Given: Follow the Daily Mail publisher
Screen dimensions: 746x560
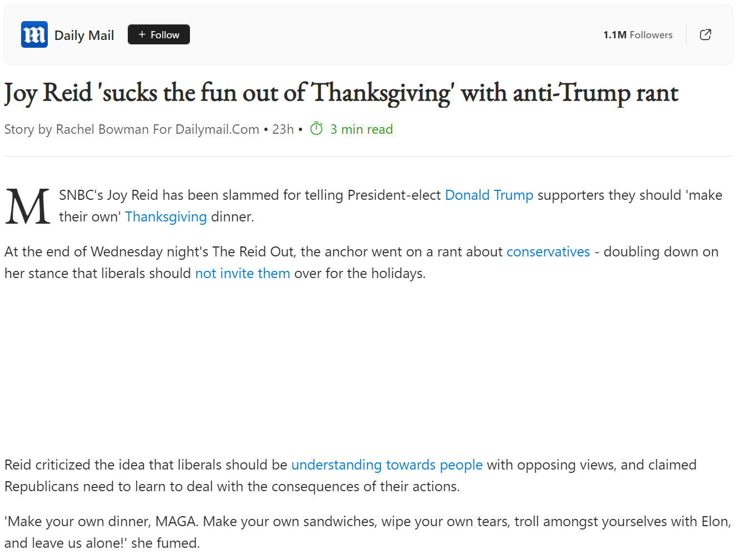Looking at the screenshot, I should [159, 34].
